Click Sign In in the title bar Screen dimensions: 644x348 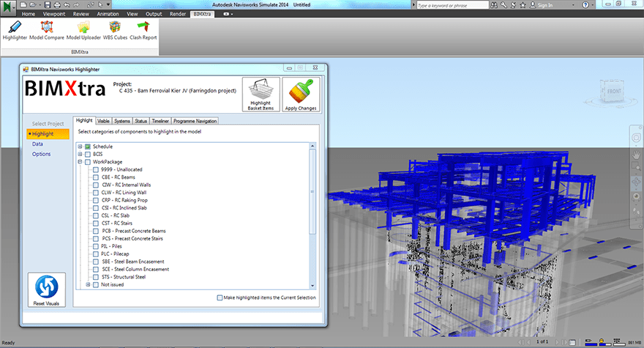545,5
